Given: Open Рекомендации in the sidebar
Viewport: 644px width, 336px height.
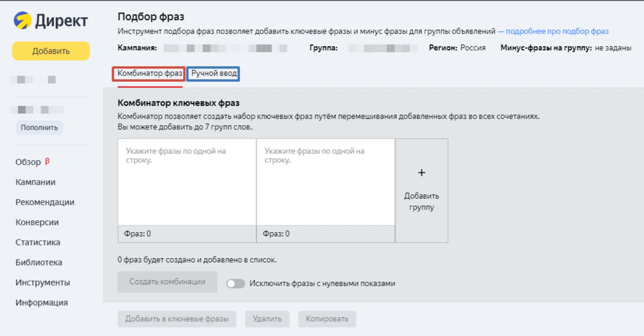Looking at the screenshot, I should [x=45, y=202].
